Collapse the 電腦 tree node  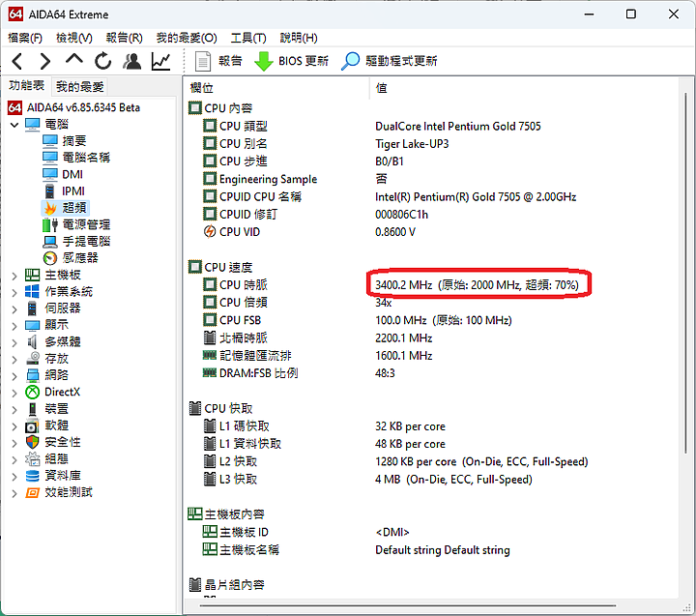(x=14, y=125)
